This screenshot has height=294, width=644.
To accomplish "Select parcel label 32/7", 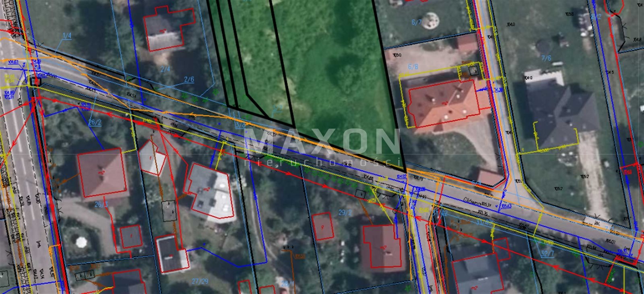I will coord(547,253).
